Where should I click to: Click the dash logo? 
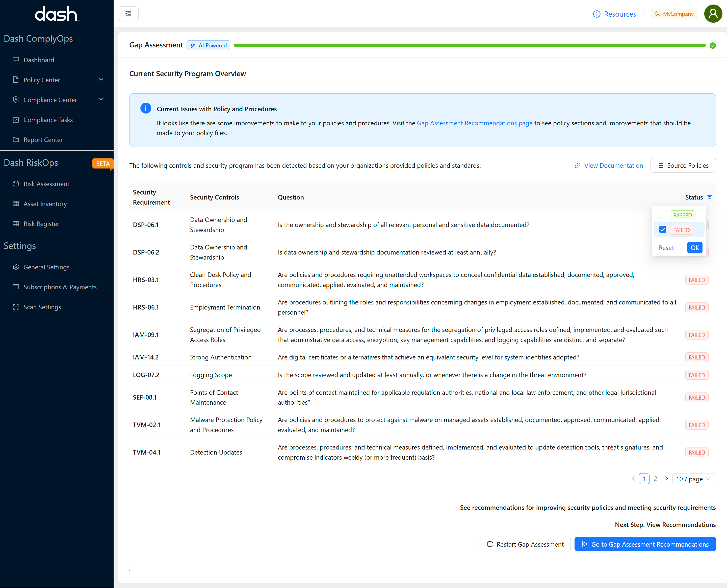57,14
